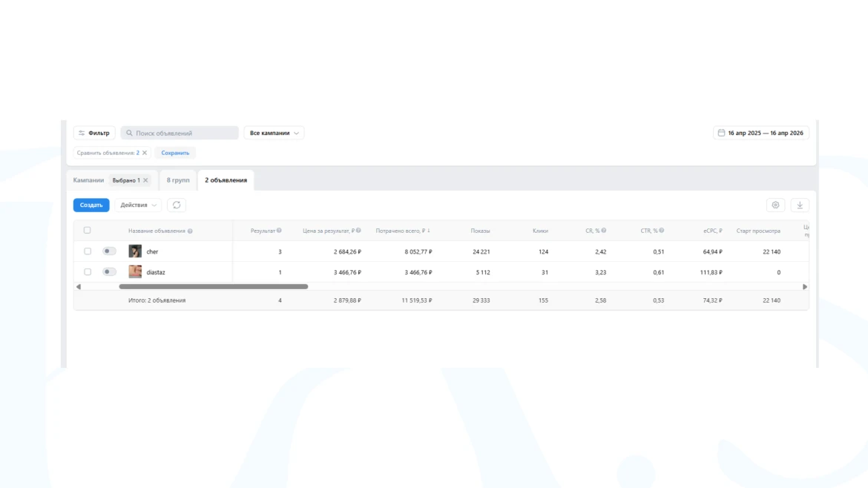Switch to the 'Кампании' tab

pos(88,180)
